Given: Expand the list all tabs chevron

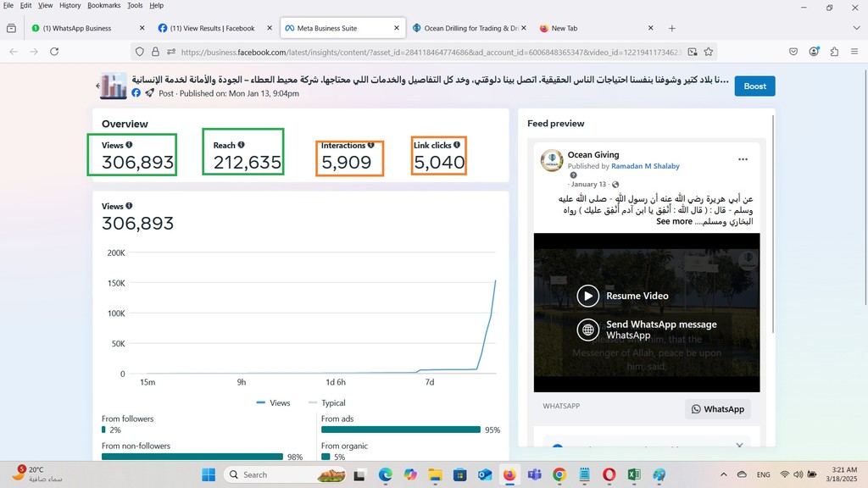Looking at the screenshot, I should click(x=856, y=28).
